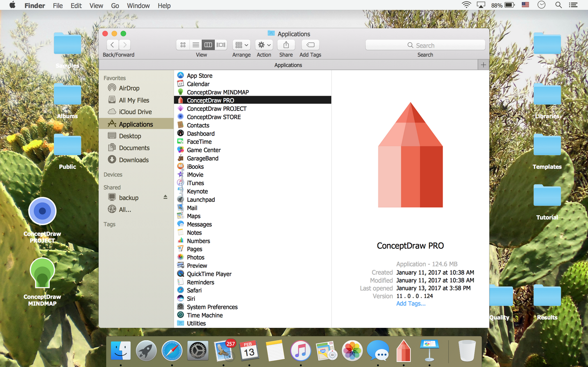The height and width of the screenshot is (367, 588).
Task: Open the Arrange menu
Action: 241,45
